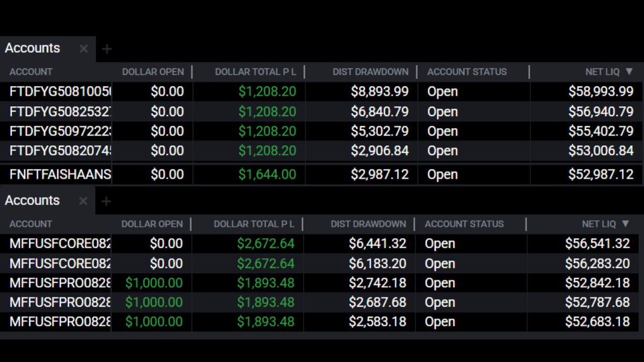Image resolution: width=644 pixels, height=362 pixels.
Task: Click the $2,987.12 drawdown value
Action: 379,175
